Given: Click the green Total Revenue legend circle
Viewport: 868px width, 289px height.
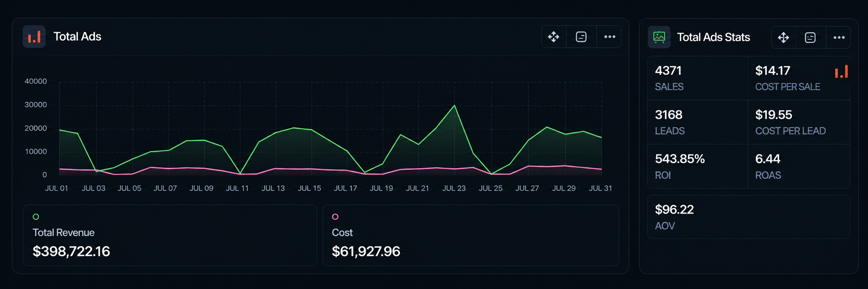Looking at the screenshot, I should click(x=36, y=217).
